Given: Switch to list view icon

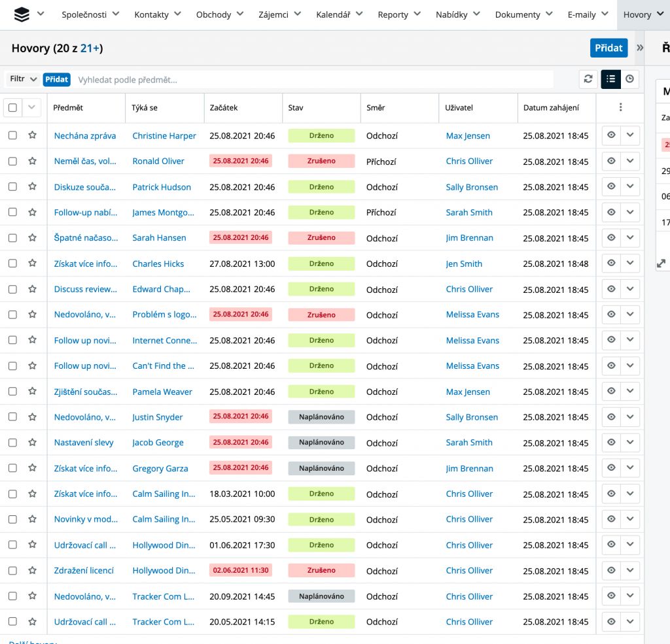Looking at the screenshot, I should tap(610, 79).
